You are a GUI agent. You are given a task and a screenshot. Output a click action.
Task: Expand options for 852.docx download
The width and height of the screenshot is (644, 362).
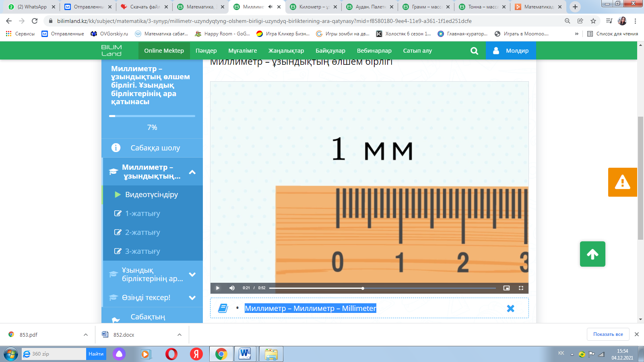pyautogui.click(x=180, y=335)
